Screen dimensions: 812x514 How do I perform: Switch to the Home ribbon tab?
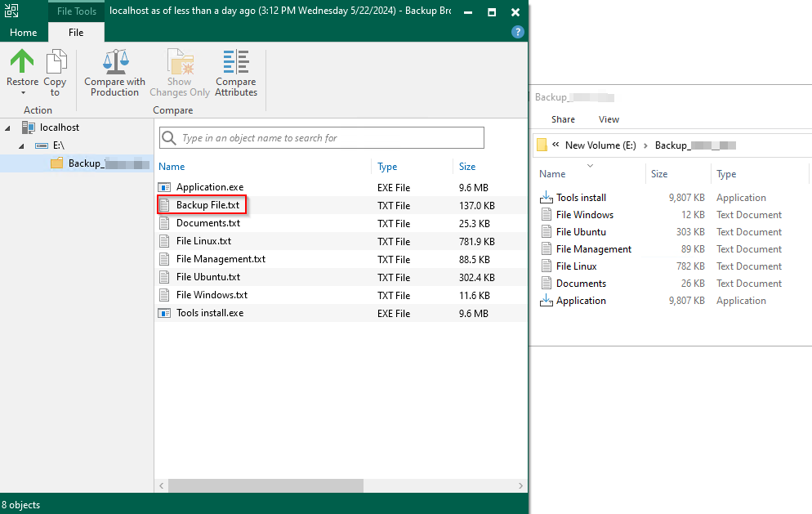point(23,33)
